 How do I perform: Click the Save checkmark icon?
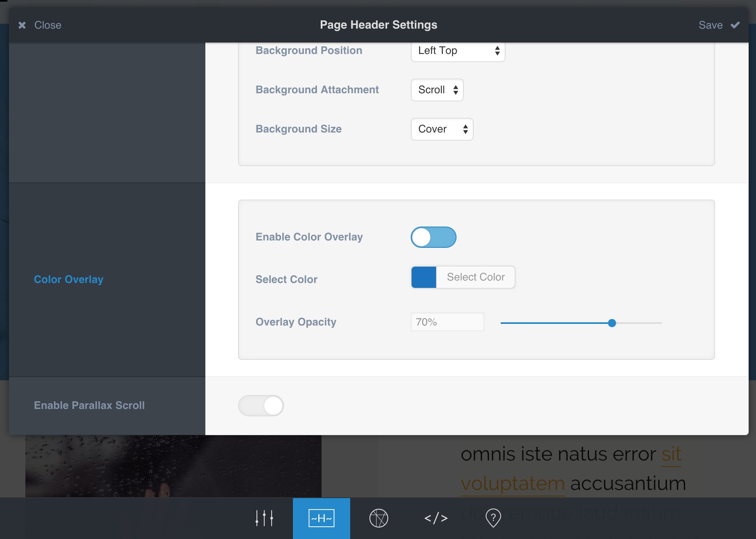click(x=735, y=25)
